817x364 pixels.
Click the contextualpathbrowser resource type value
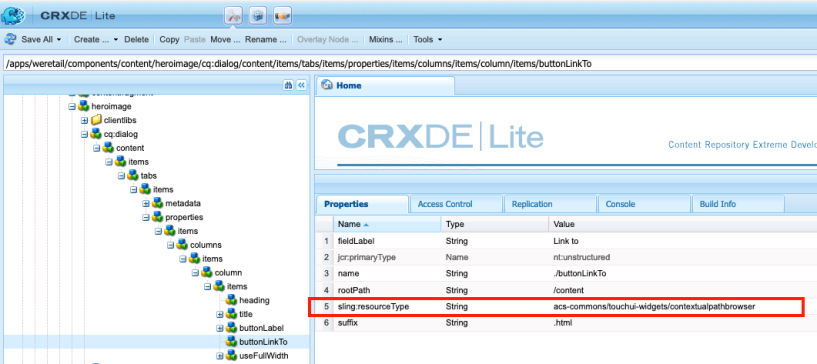pos(654,307)
